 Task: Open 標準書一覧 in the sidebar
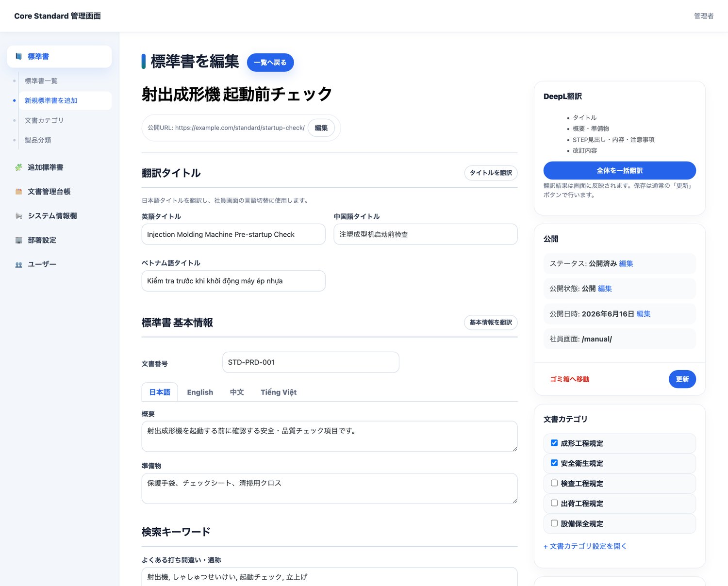pyautogui.click(x=41, y=81)
